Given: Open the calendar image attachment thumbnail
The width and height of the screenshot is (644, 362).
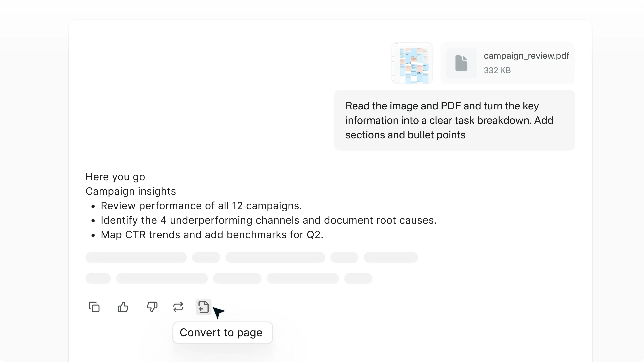Looking at the screenshot, I should (412, 63).
